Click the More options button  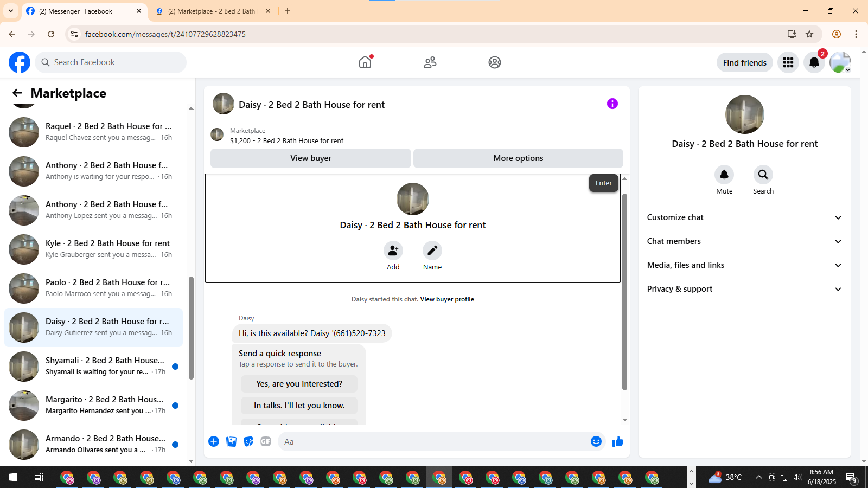[x=518, y=158]
